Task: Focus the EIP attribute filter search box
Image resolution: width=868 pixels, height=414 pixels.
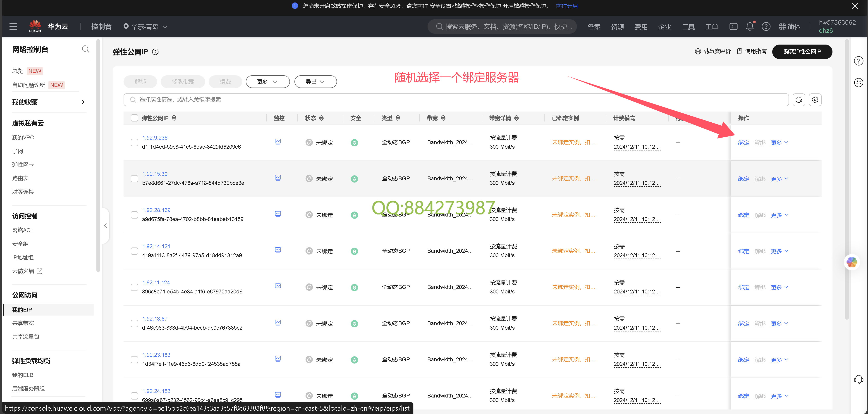Action: tap(456, 100)
